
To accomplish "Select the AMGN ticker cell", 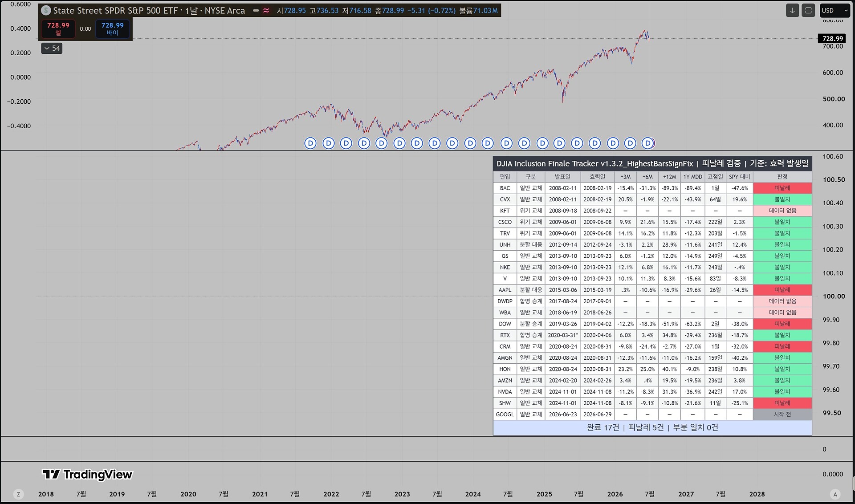I will tap(505, 358).
